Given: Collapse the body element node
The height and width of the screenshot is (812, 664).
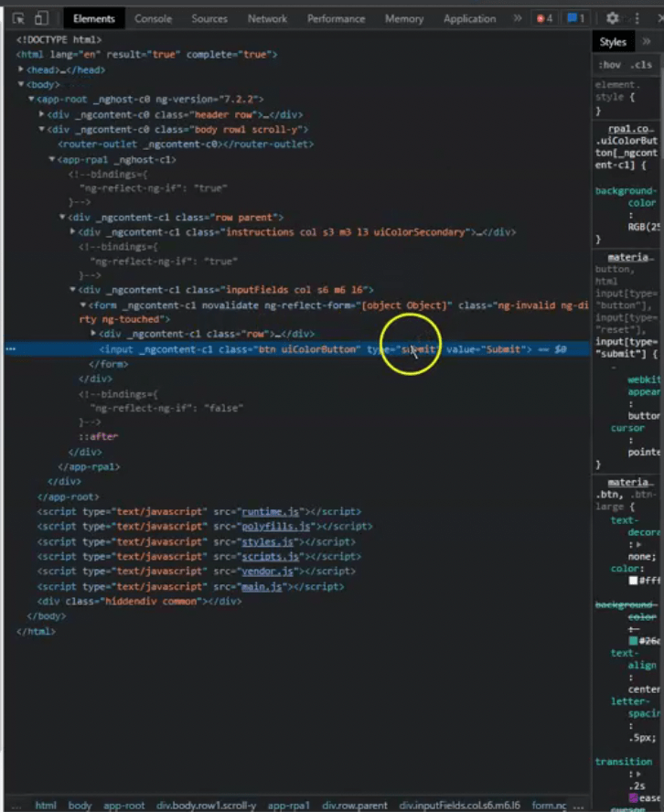Looking at the screenshot, I should point(21,84).
